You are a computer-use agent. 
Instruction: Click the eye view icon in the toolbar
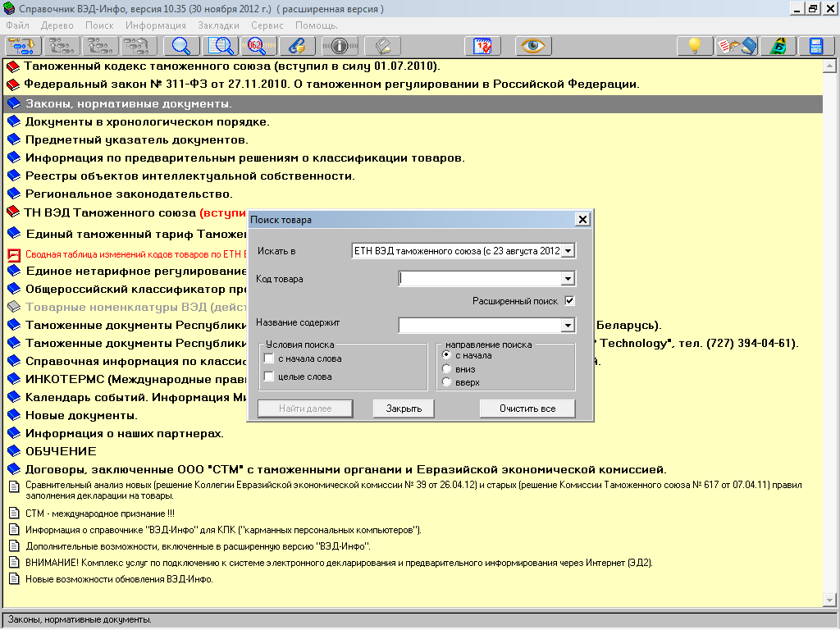[x=533, y=46]
